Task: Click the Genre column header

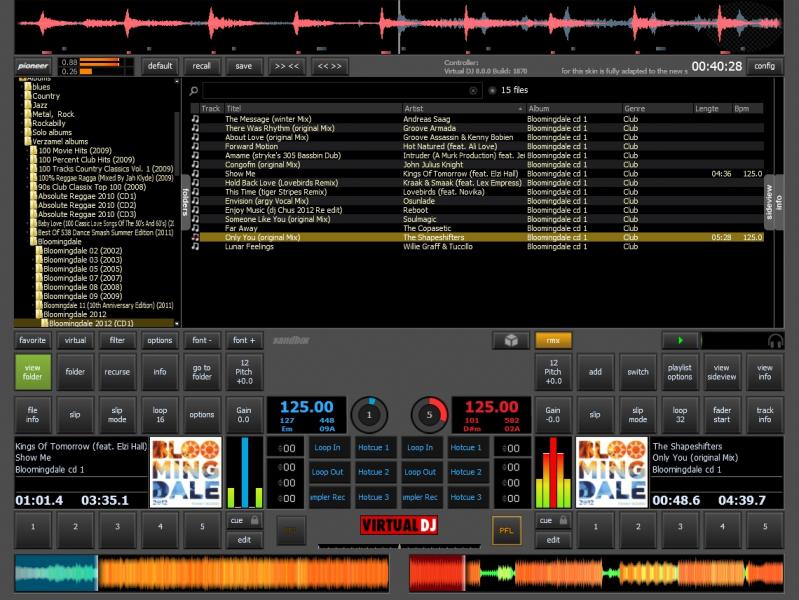Action: [657, 109]
